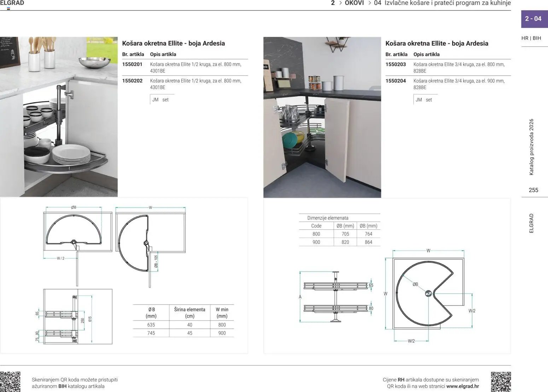Click the 'Dimenzije elemenata' table title
The height and width of the screenshot is (392, 548).
(x=328, y=218)
